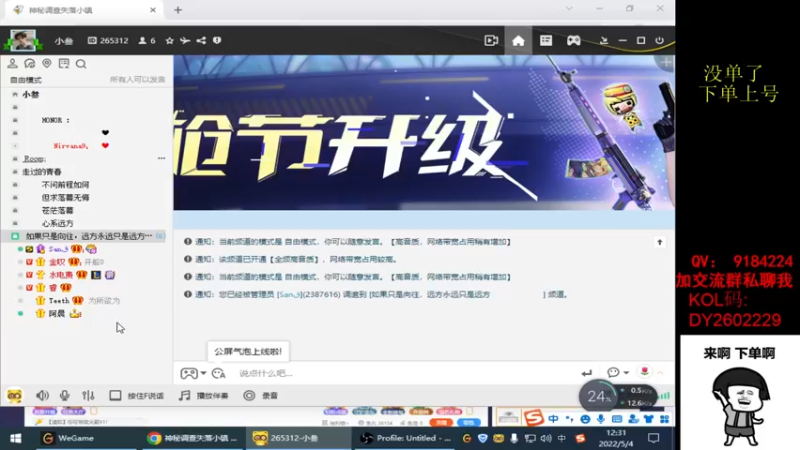Open the bulletin board icon above channel list
800x450 pixels.
pos(64,63)
